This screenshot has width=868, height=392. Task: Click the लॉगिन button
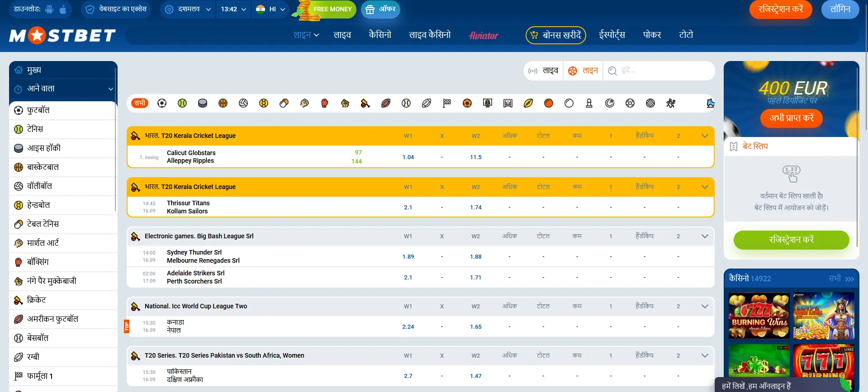[840, 9]
